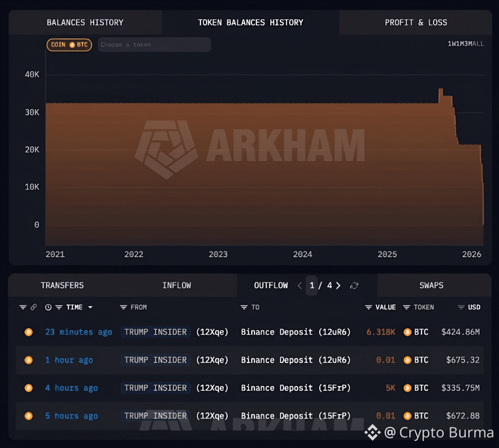Open the Profit & Loss tab
The image size is (499, 448).
click(x=415, y=23)
